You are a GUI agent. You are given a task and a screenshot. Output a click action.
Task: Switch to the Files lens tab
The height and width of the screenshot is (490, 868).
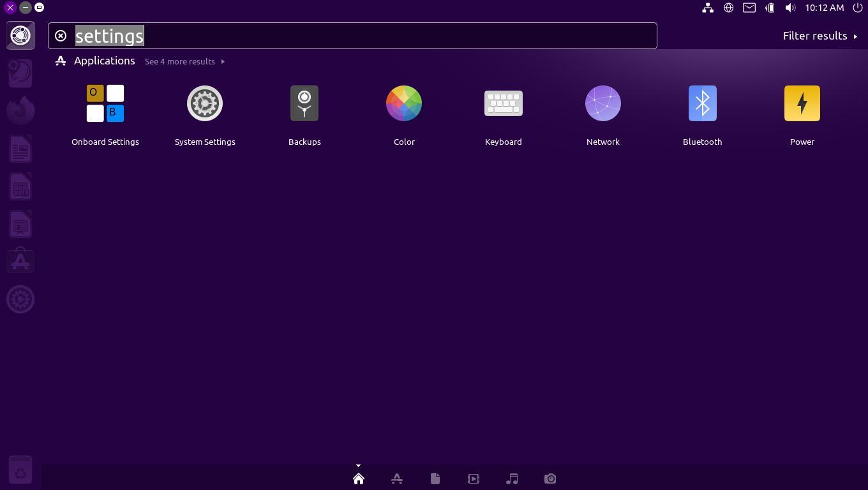point(435,479)
